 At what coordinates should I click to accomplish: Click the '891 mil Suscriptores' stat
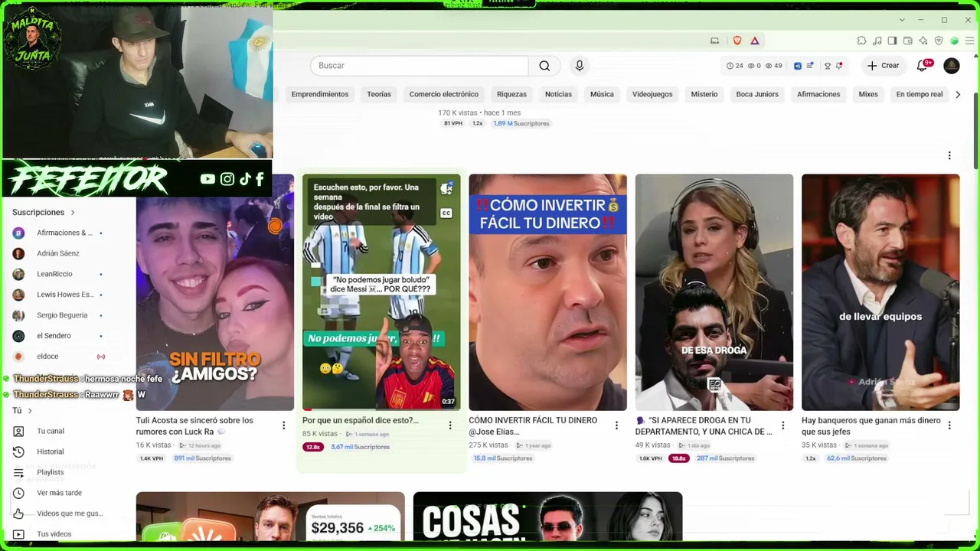point(202,458)
